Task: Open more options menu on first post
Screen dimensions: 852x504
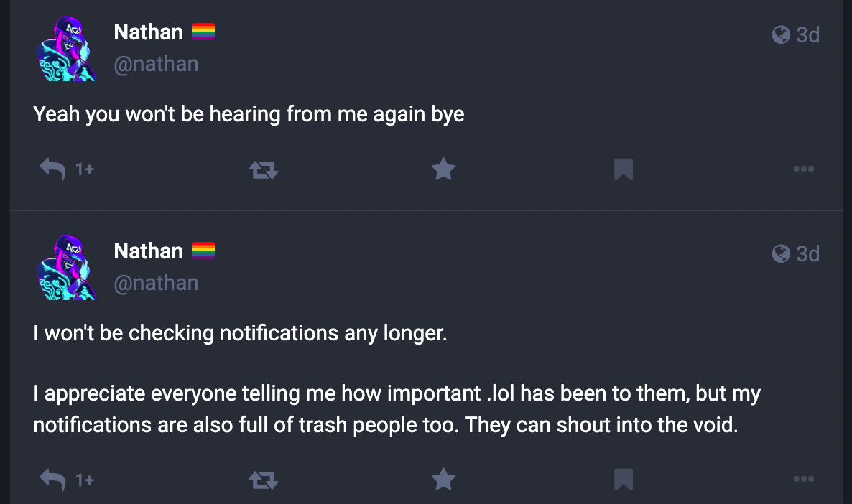Action: 804,169
